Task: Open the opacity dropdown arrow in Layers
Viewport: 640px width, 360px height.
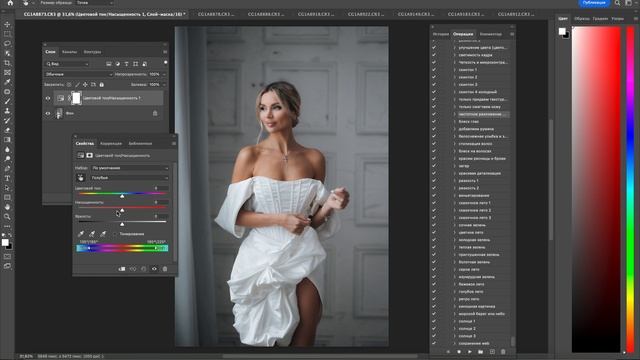Action: 164,74
